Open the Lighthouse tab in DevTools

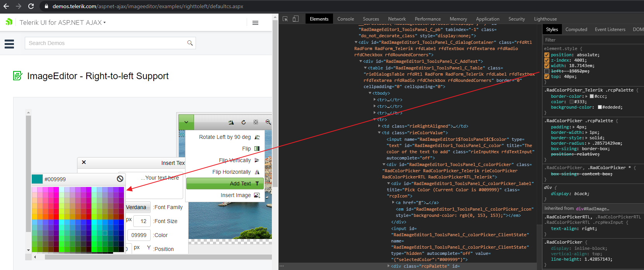point(545,19)
